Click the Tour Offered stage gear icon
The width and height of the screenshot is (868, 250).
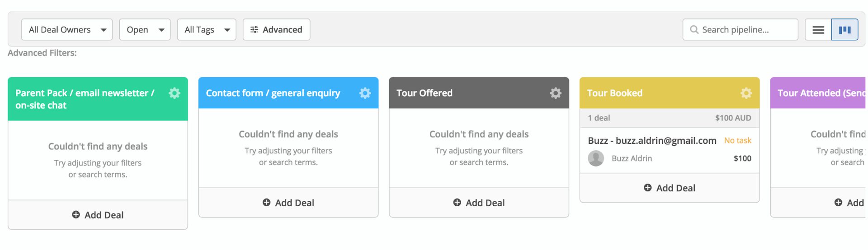click(556, 93)
